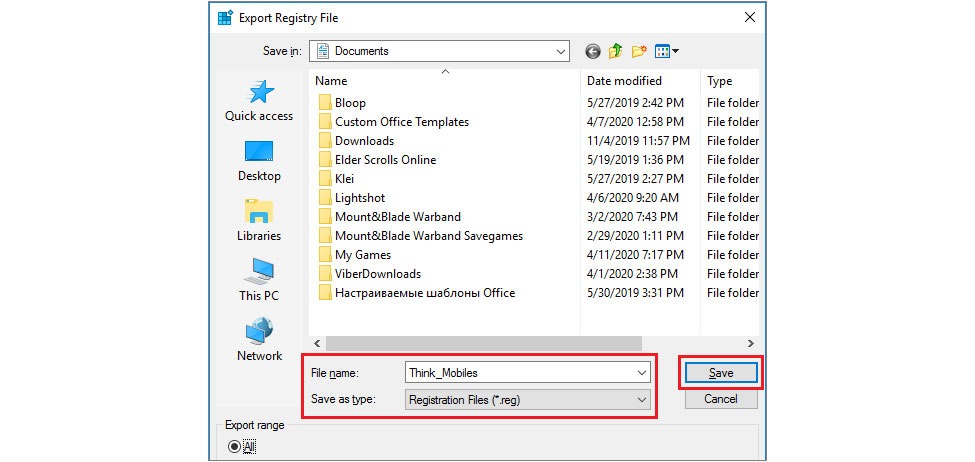Open the File name dropdown arrow
The height and width of the screenshot is (462, 975).
642,373
